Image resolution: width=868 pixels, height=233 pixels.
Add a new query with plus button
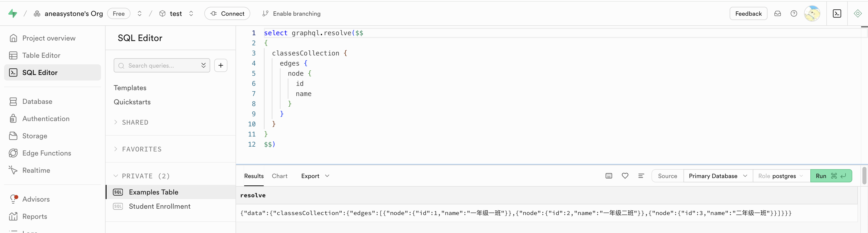pos(221,65)
